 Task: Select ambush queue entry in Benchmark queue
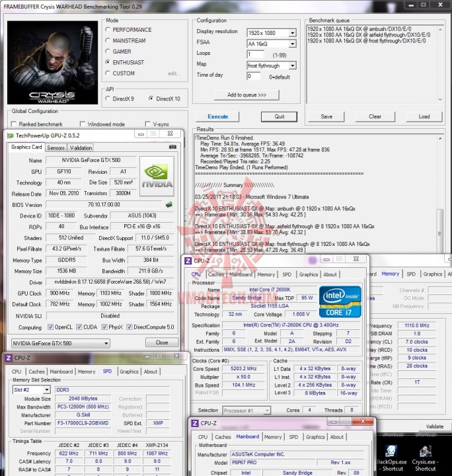[x=359, y=29]
